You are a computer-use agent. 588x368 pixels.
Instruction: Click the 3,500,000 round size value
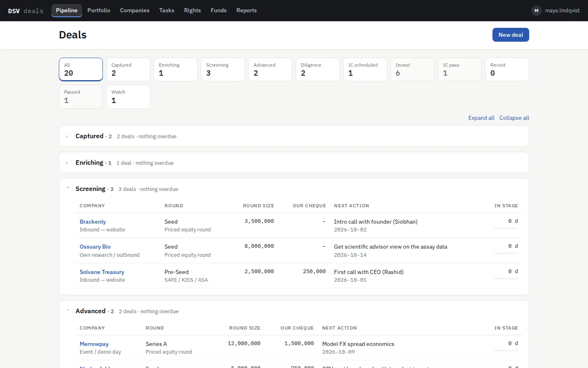pyautogui.click(x=259, y=221)
